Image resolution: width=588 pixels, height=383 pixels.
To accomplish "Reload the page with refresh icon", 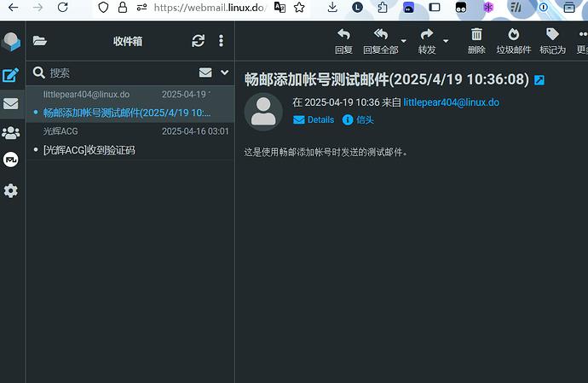I will tap(62, 7).
